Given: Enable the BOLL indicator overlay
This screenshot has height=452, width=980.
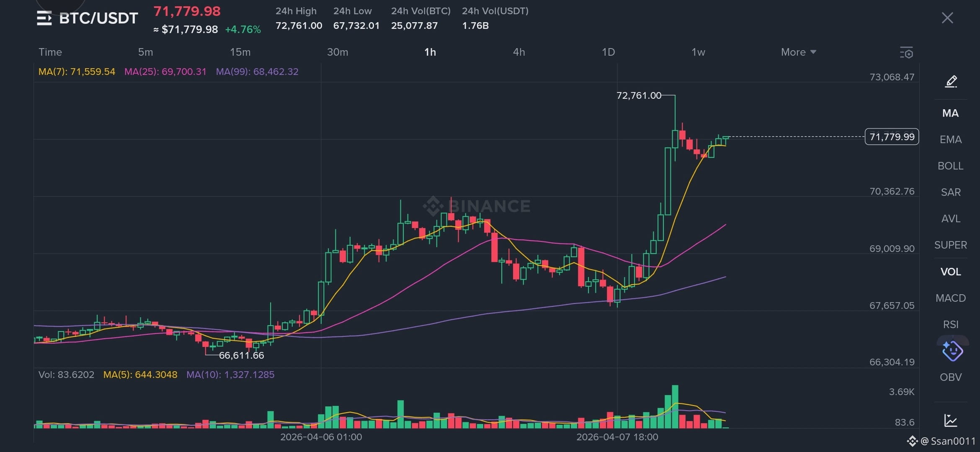Looking at the screenshot, I should tap(950, 166).
